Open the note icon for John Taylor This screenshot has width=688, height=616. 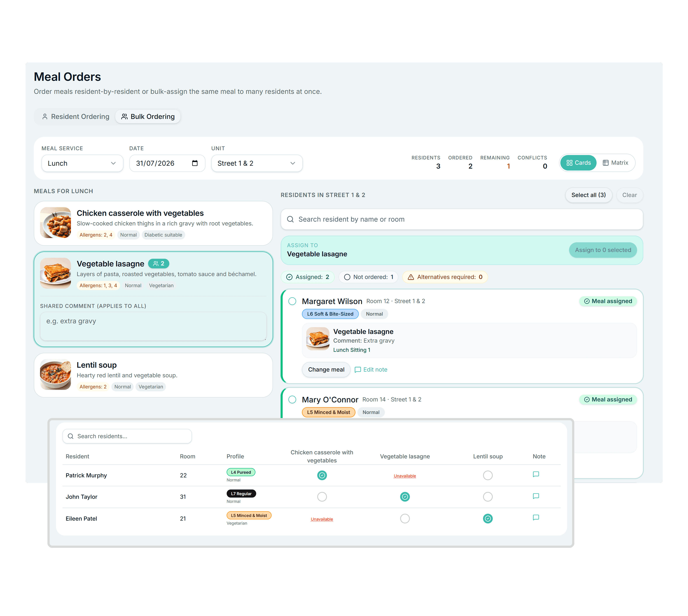[x=536, y=496]
